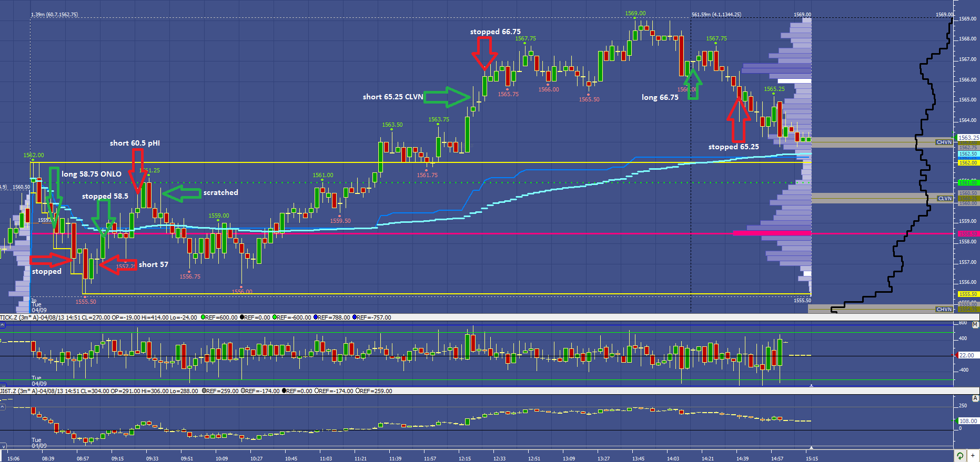Click the cyan 1562.50 price tag

pyautogui.click(x=968, y=154)
